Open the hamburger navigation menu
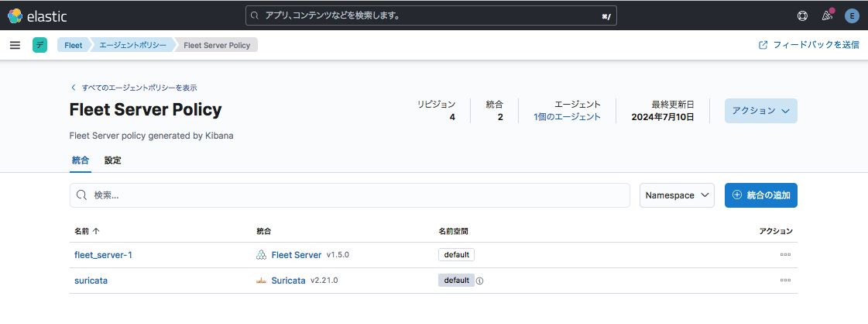This screenshot has height=324, width=868. (x=15, y=45)
